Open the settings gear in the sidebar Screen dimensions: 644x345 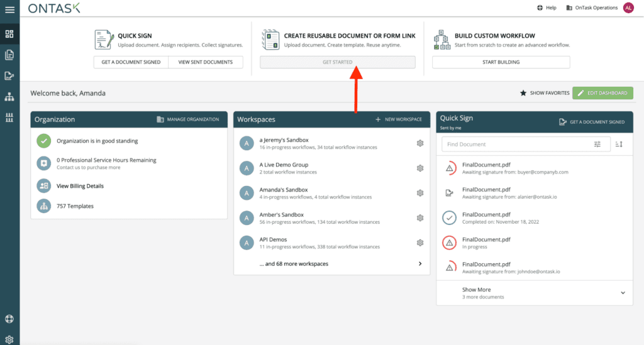pos(9,340)
